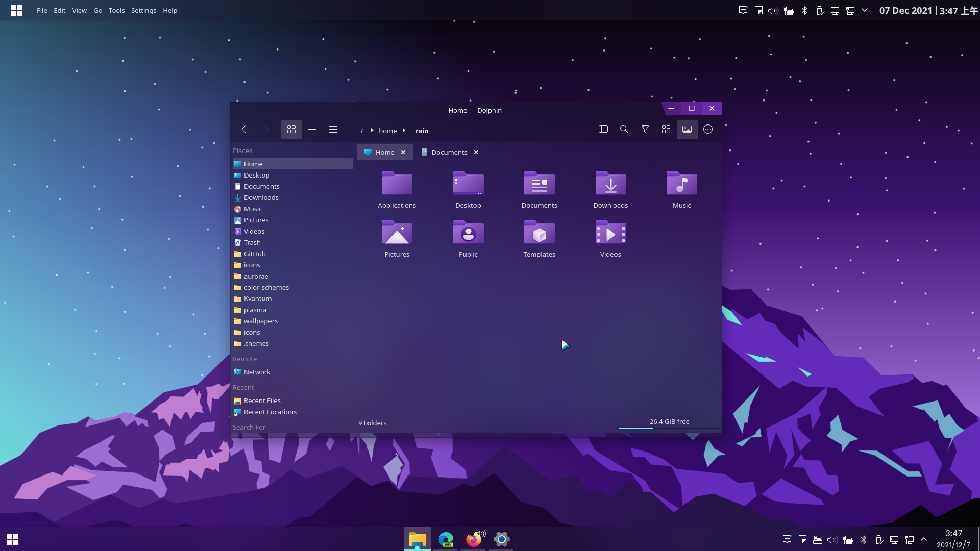The image size is (980, 551).
Task: Open the Tools menu
Action: point(116,10)
